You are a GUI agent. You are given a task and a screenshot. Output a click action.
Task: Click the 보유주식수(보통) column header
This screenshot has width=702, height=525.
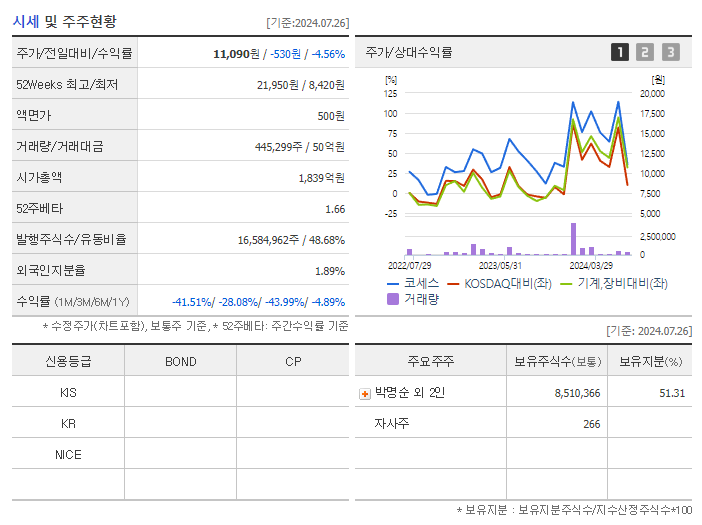tap(557, 361)
